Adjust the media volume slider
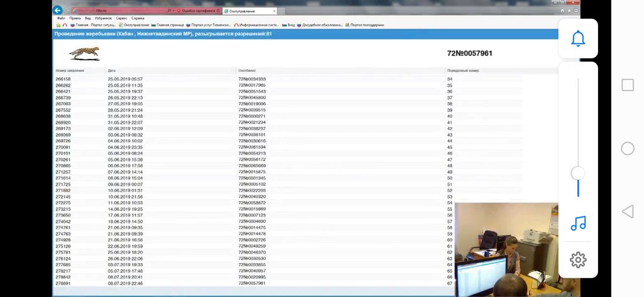This screenshot has height=297, width=644. [x=578, y=173]
